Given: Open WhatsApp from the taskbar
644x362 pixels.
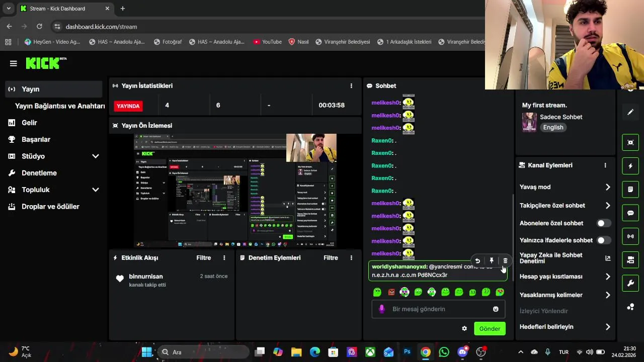Looking at the screenshot, I should [444, 352].
